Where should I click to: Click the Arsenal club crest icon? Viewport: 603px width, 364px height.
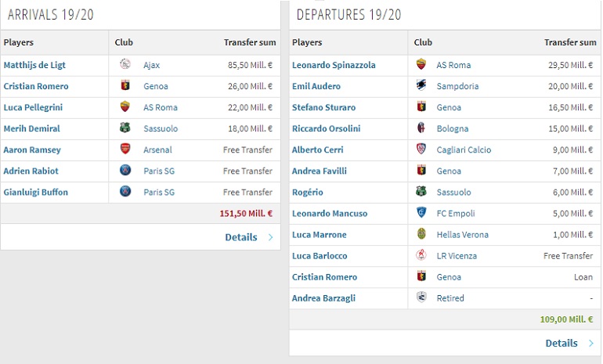point(125,149)
